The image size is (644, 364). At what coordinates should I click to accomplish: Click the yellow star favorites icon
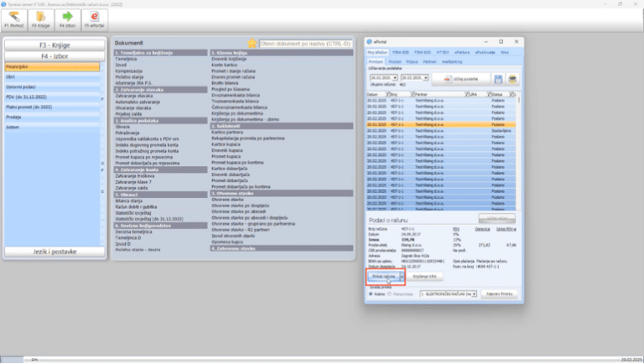[x=252, y=43]
